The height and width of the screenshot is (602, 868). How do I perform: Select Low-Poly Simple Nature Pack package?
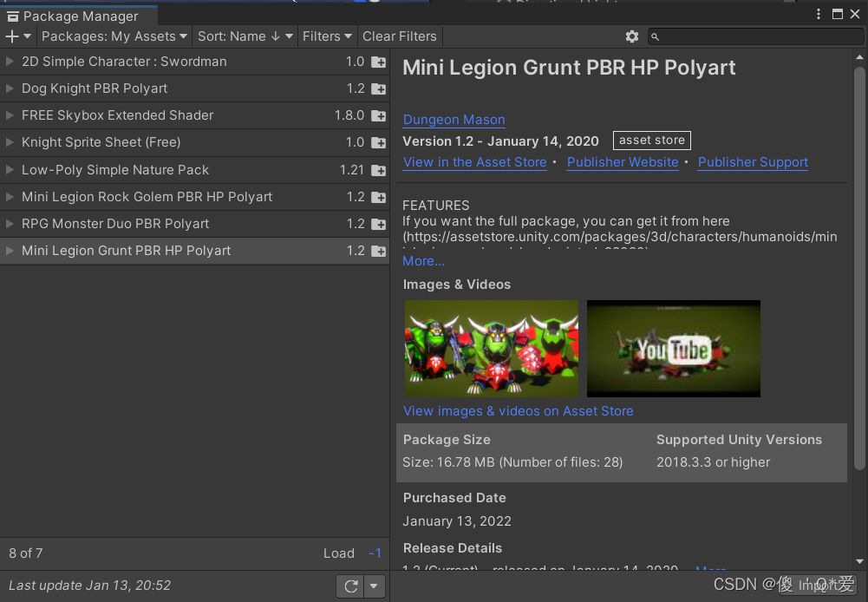tap(194, 169)
